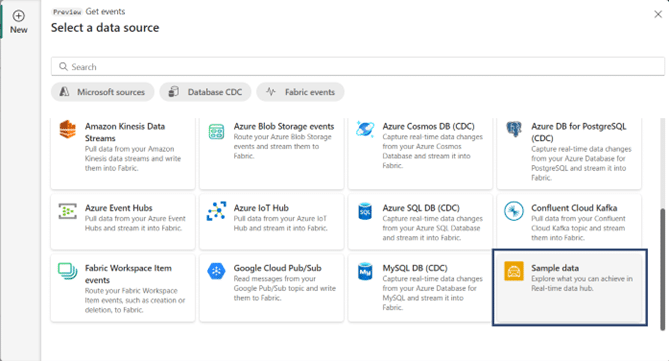Select Azure Blob Storage events title
This screenshot has width=669, height=361.
(284, 126)
